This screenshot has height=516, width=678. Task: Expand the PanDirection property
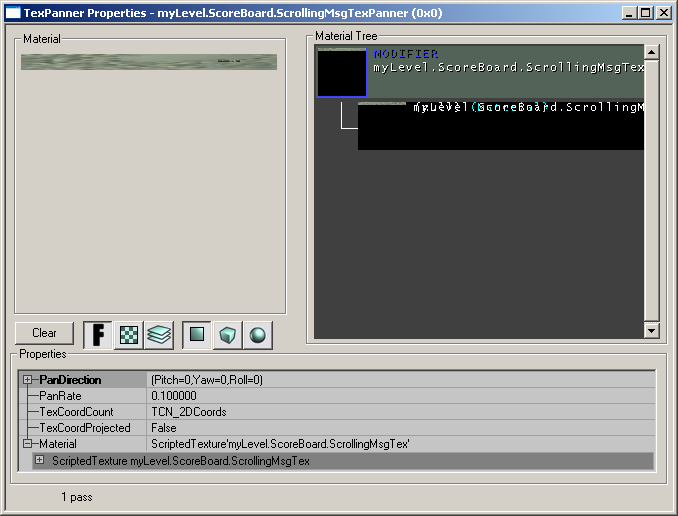pyautogui.click(x=27, y=380)
